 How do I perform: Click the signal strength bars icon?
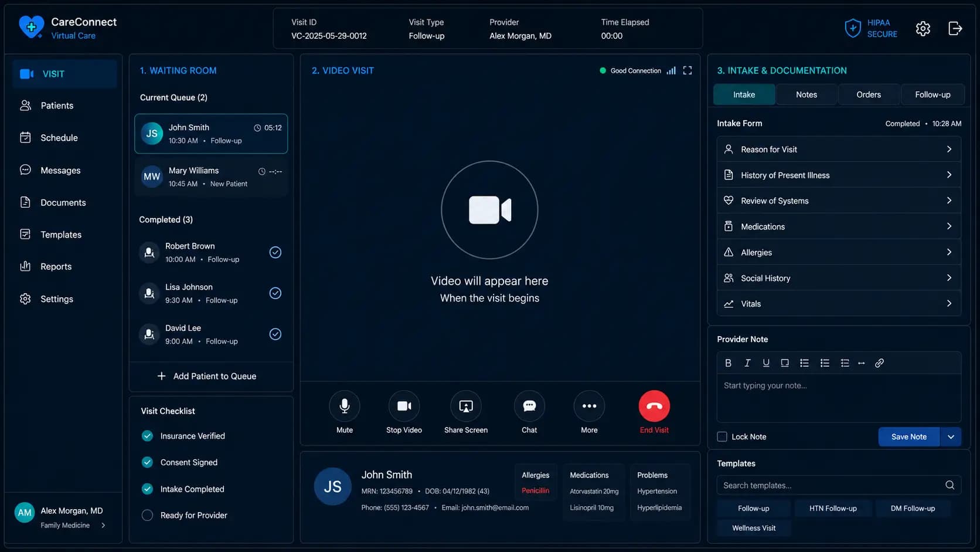point(671,70)
